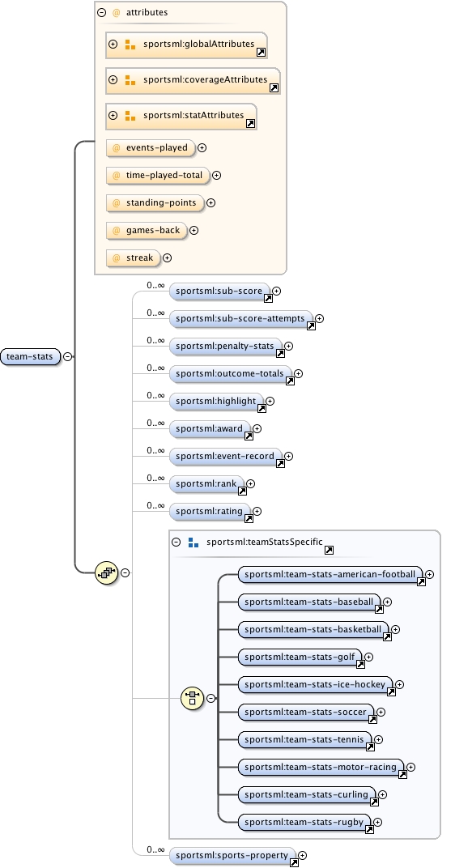Viewport: 455px width, 868px height.
Task: Expand the streak attribute
Action: 167,258
